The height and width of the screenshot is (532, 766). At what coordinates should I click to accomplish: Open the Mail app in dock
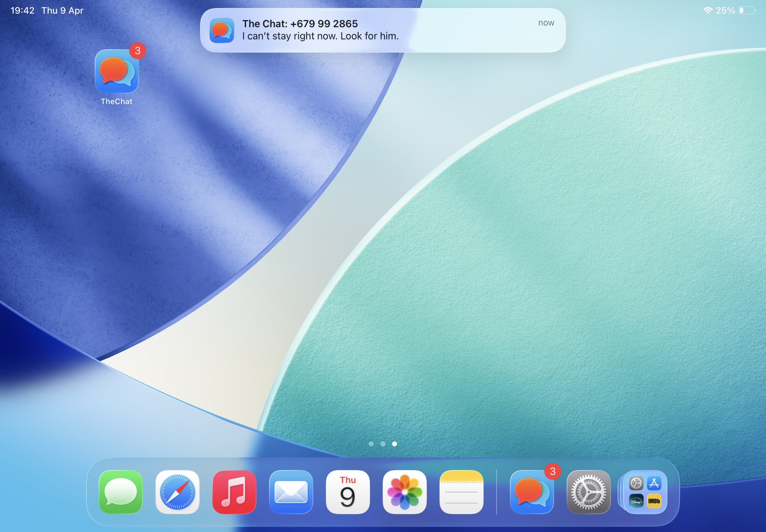291,492
